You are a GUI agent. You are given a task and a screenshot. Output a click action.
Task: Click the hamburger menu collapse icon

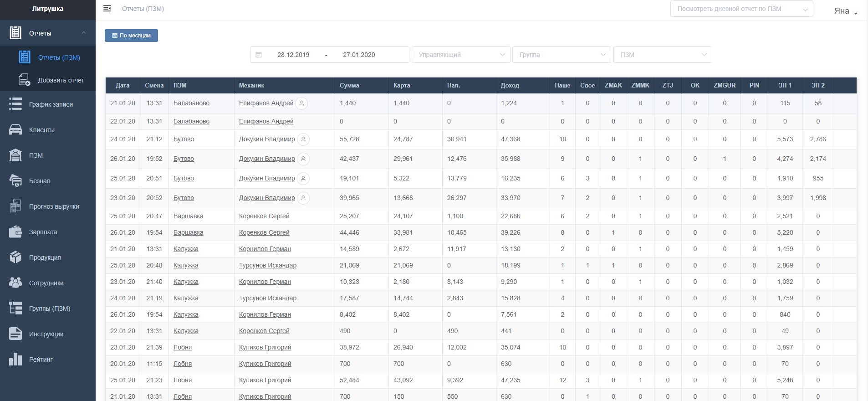[107, 8]
